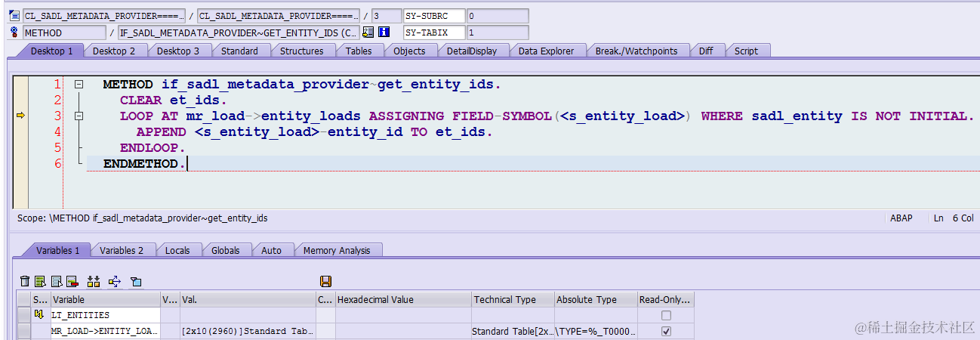This screenshot has width=980, height=340.
Task: Click the navigate-to-source icon after the method name
Action: point(368,32)
